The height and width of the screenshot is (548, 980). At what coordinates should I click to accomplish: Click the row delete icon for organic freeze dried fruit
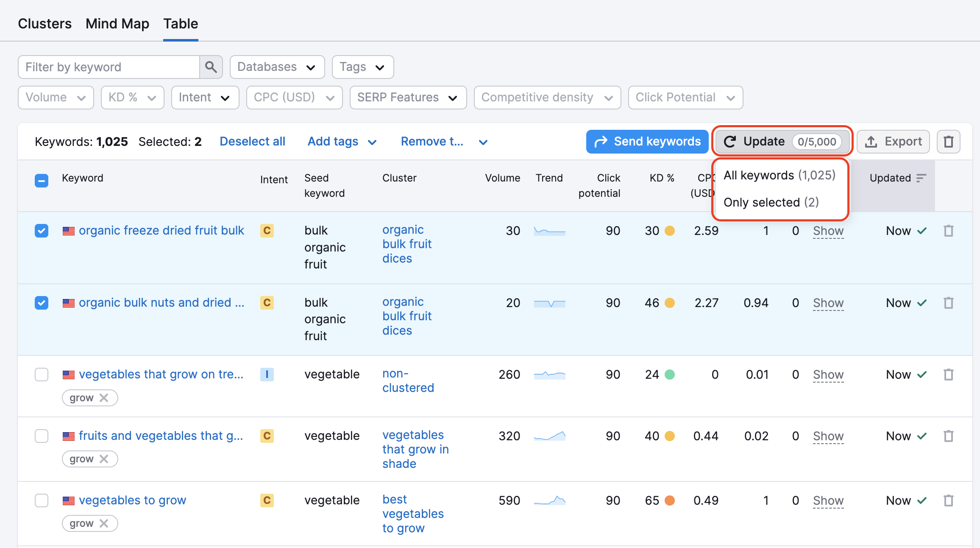point(948,231)
